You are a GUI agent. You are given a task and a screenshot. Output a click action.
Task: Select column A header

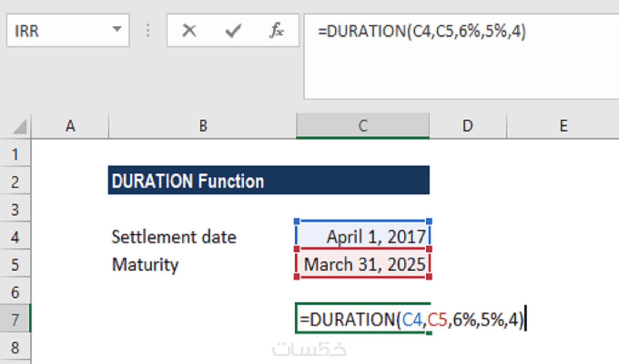click(x=70, y=126)
